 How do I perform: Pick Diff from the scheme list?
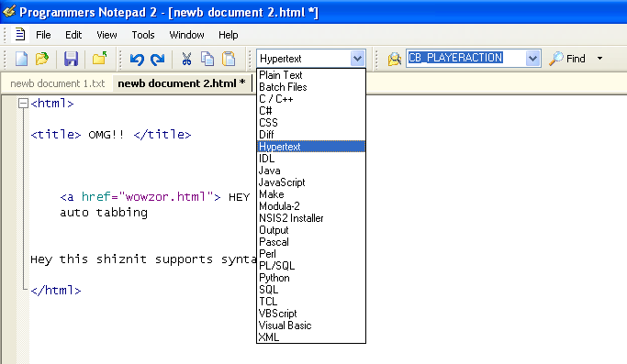point(311,135)
